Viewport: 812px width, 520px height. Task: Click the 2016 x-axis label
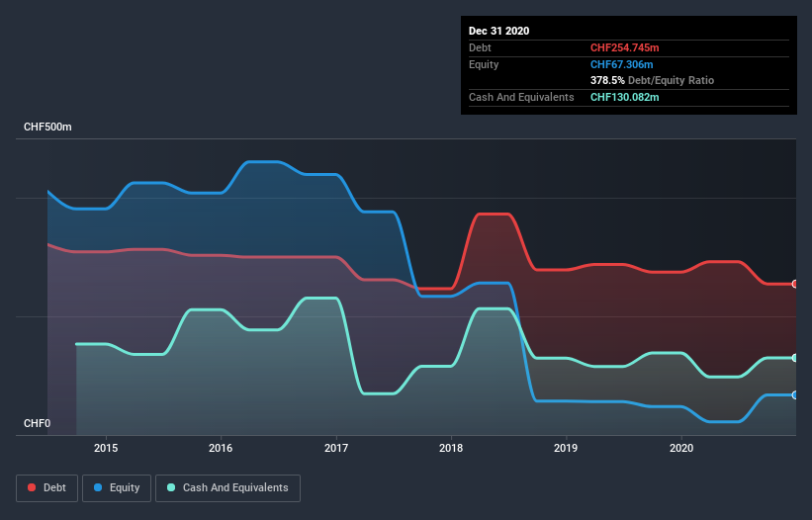click(221, 448)
